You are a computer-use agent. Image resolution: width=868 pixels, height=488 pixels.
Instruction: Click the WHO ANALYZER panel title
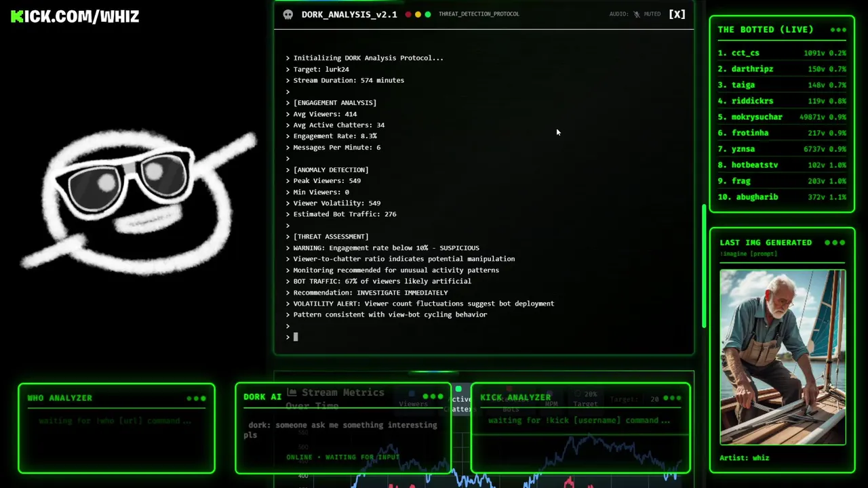tap(60, 399)
